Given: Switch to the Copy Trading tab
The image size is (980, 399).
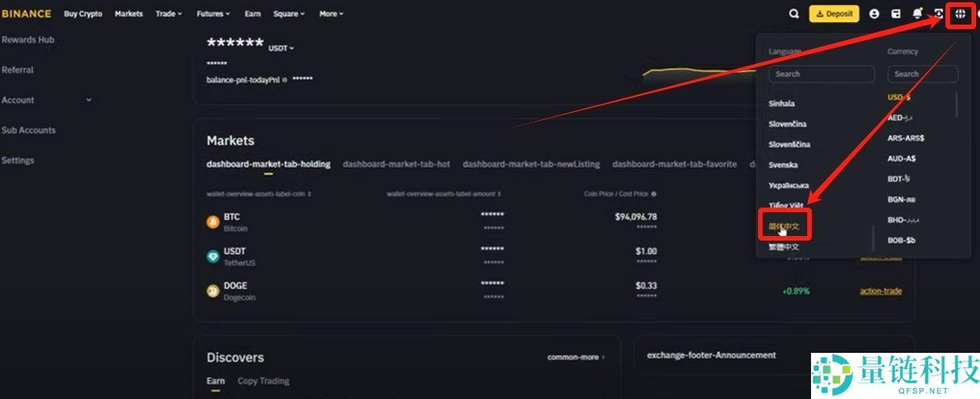Looking at the screenshot, I should pyautogui.click(x=263, y=381).
